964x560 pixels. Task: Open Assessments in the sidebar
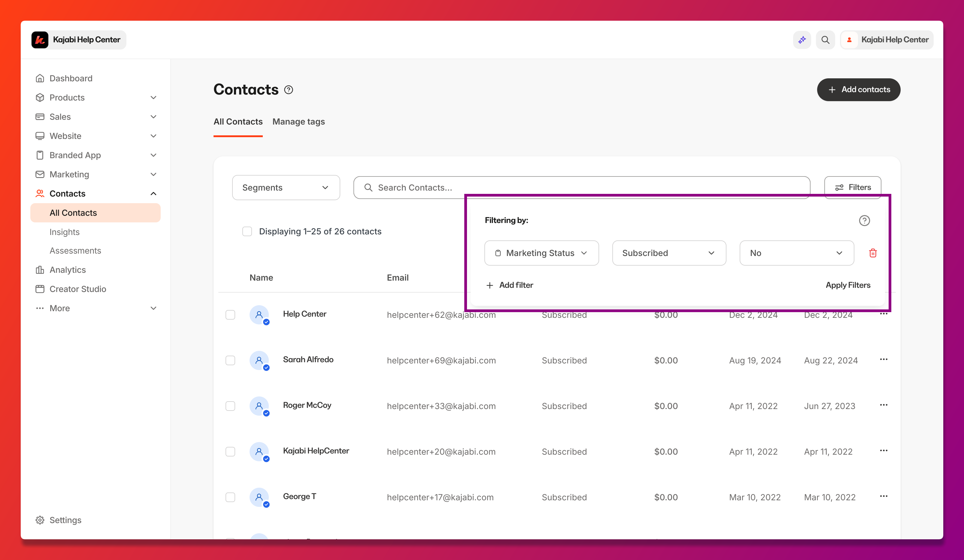point(75,251)
